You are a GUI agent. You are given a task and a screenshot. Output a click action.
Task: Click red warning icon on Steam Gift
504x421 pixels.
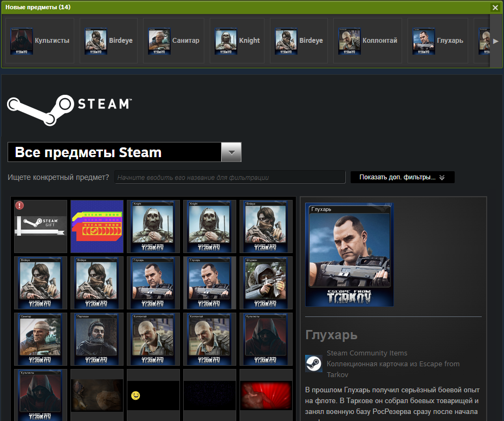tap(20, 205)
